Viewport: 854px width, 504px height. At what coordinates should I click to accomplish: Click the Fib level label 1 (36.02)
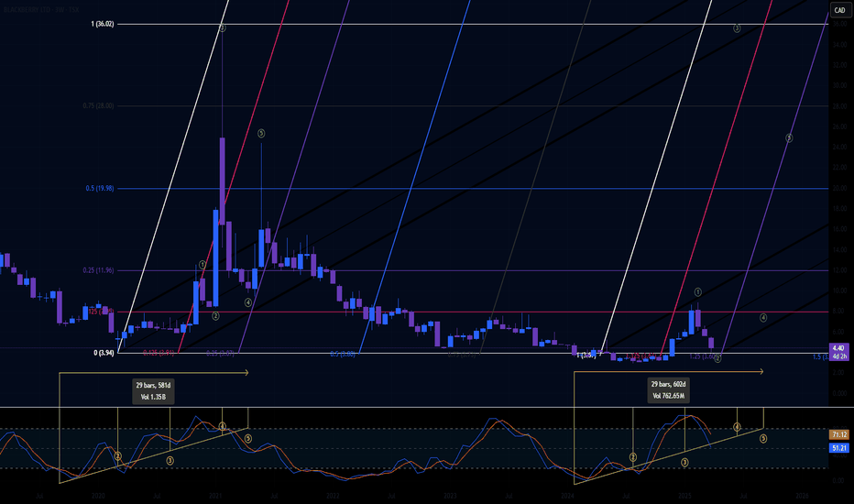(x=103, y=24)
